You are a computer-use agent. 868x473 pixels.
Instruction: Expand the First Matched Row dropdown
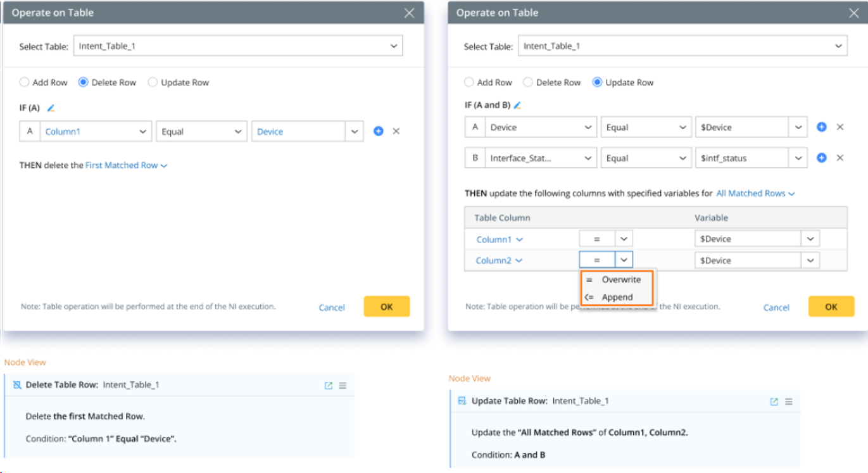126,165
